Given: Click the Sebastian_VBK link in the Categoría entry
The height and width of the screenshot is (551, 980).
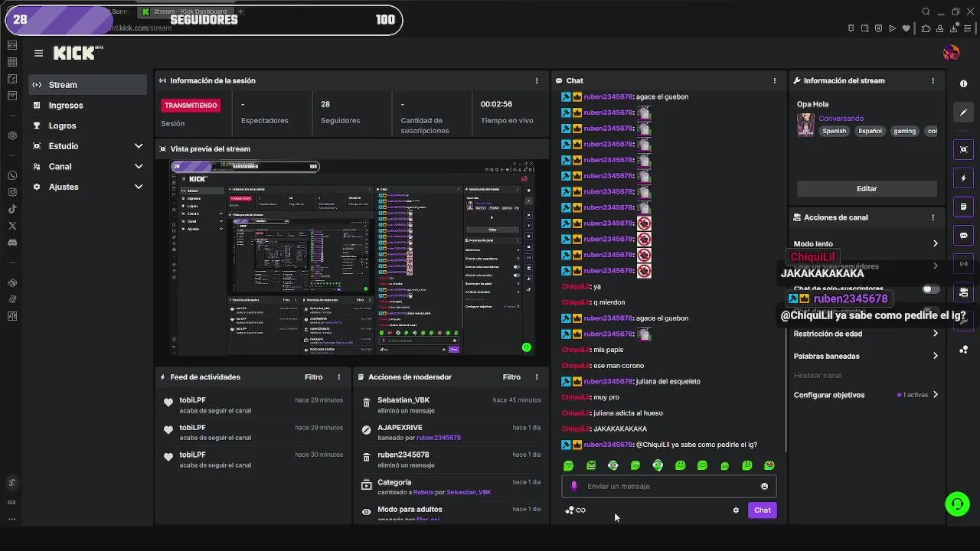Looking at the screenshot, I should click(x=469, y=492).
